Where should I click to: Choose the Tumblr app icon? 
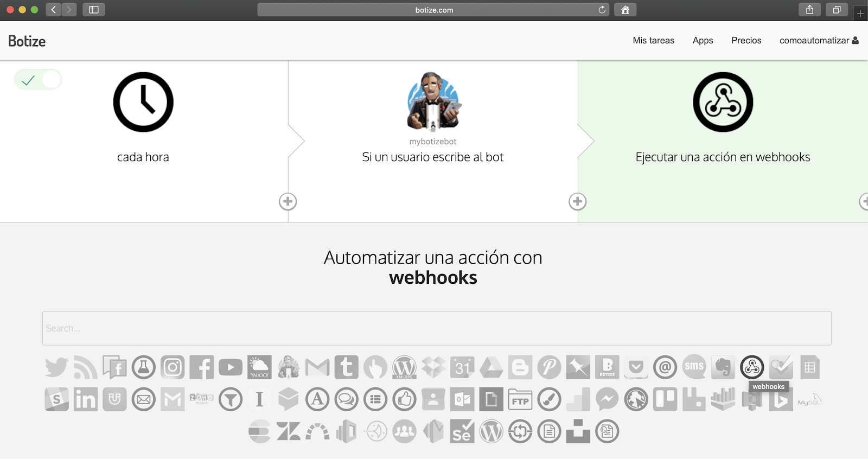346,367
